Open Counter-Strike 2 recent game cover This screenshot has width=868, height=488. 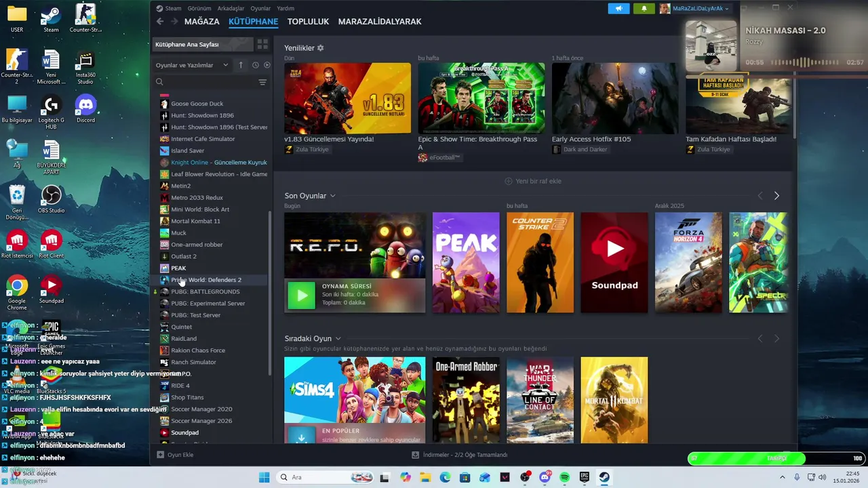pyautogui.click(x=540, y=262)
